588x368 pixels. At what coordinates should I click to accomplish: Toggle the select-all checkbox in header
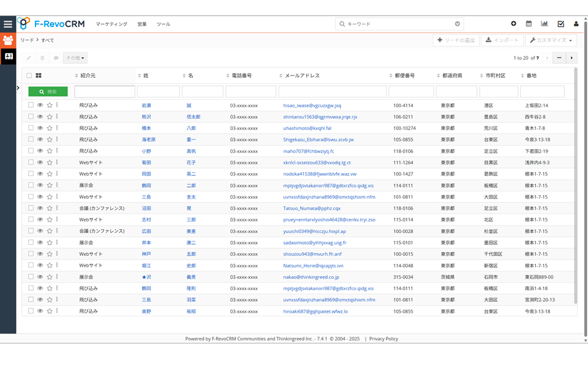[29, 75]
